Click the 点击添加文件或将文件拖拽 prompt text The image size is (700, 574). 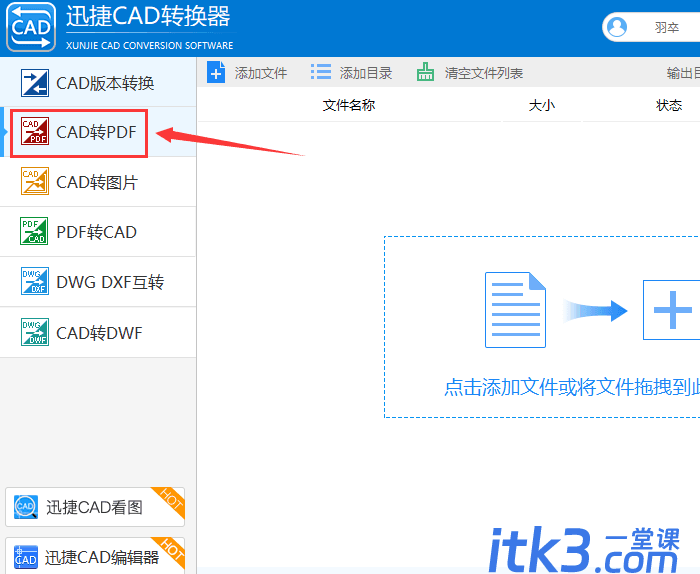click(572, 387)
